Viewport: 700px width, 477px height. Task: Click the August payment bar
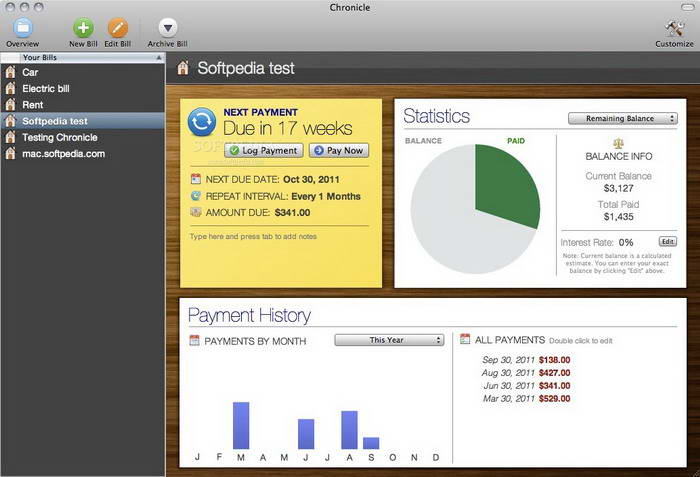pyautogui.click(x=349, y=430)
